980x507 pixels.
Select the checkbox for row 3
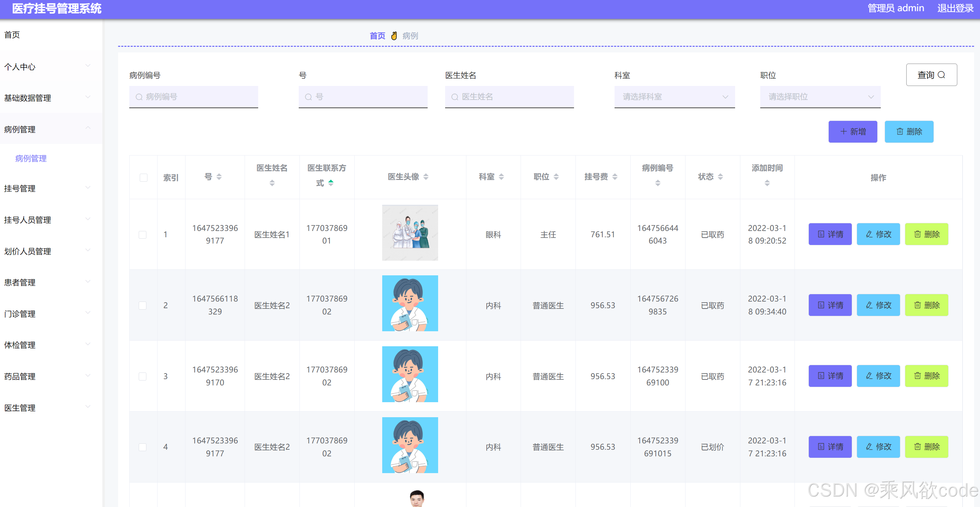[x=143, y=377]
